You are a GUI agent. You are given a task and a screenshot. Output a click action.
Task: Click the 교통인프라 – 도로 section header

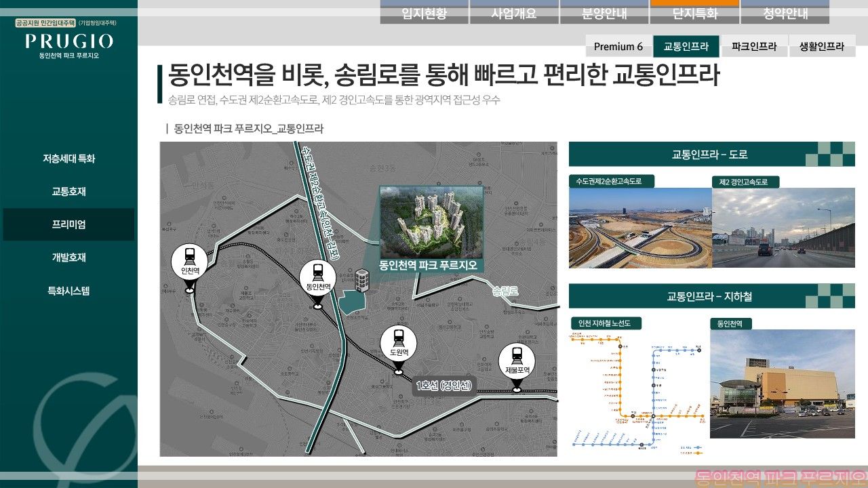[x=712, y=154]
